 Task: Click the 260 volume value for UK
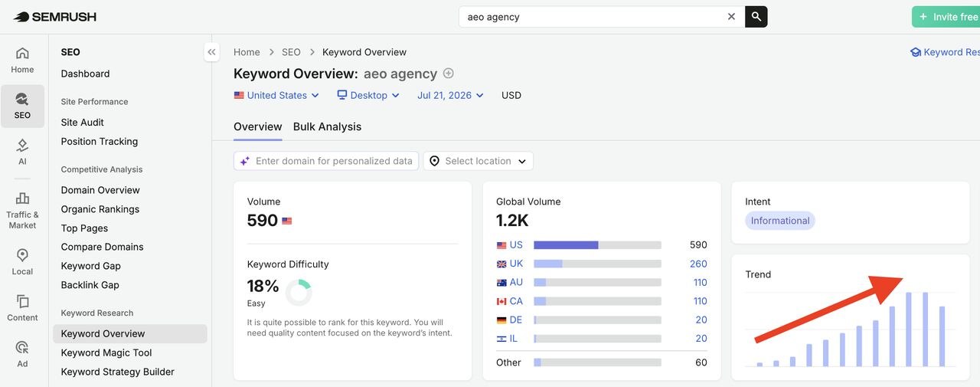tap(698, 264)
